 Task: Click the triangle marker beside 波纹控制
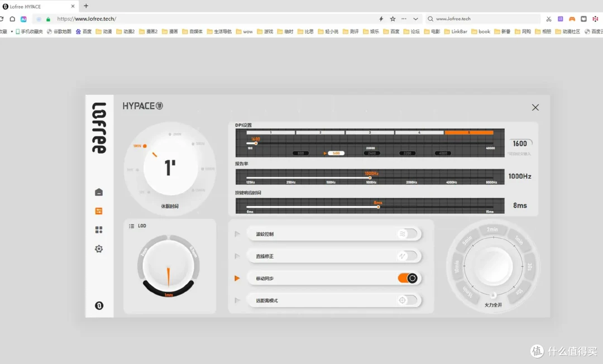pos(237,234)
